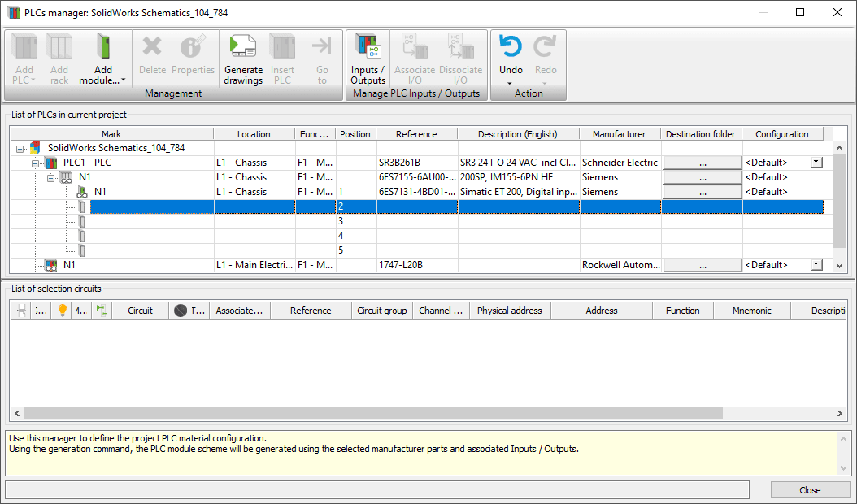Click the Schneider Electric manufacturer cell

(x=620, y=163)
